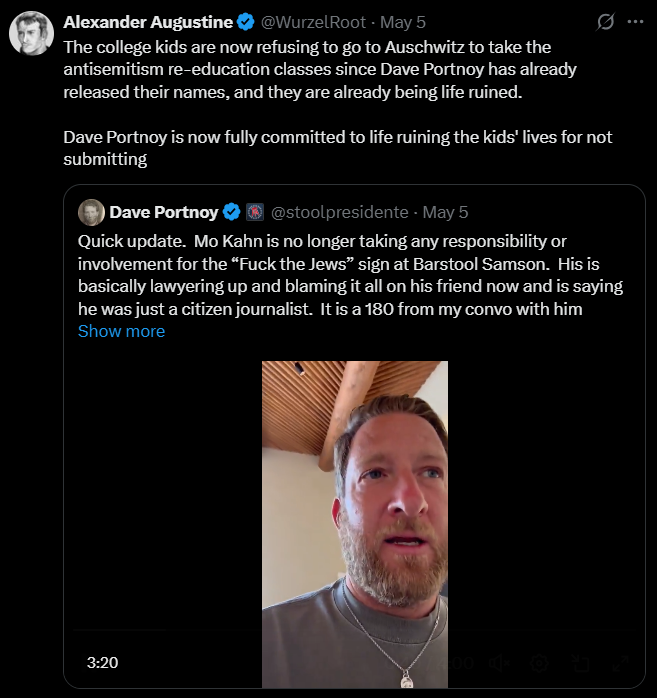The width and height of the screenshot is (657, 698).
Task: Open Alexander Augustine's profile avatar
Action: (x=31, y=34)
